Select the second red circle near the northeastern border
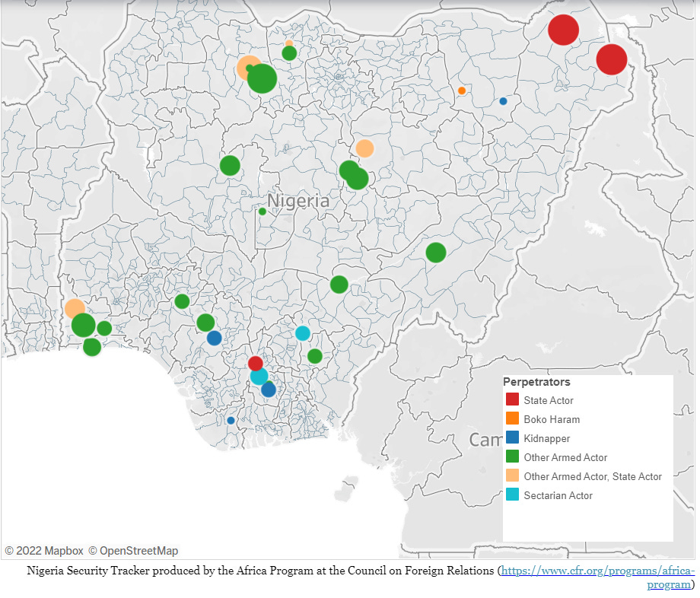Image resolution: width=700 pixels, height=598 pixels. (x=612, y=59)
